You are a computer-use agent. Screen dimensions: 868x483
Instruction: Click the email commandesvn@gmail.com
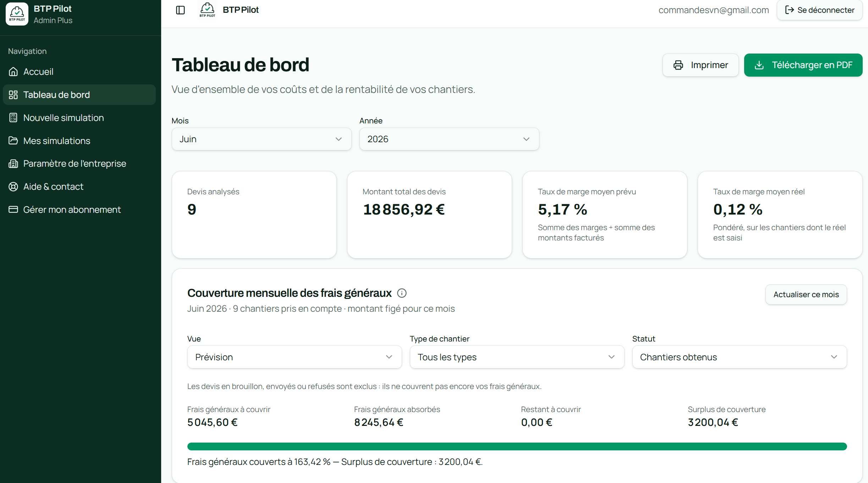(714, 10)
